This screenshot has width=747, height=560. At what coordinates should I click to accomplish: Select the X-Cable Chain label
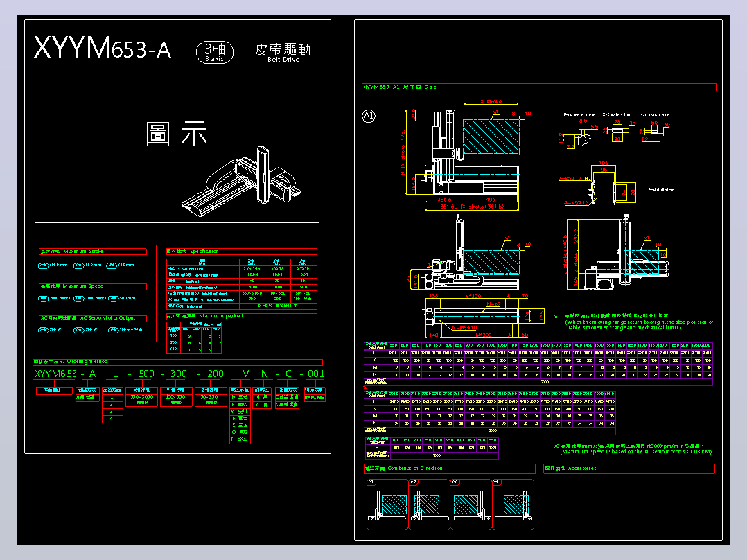tap(617, 114)
